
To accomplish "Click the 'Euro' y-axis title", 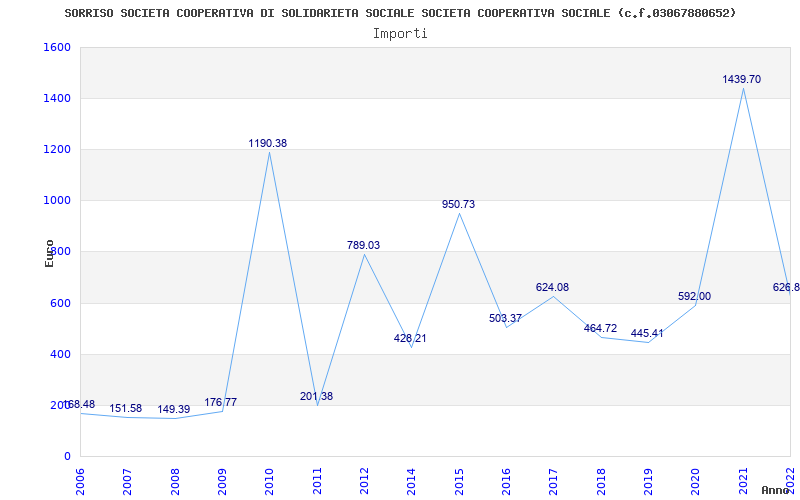I will coord(49,253).
